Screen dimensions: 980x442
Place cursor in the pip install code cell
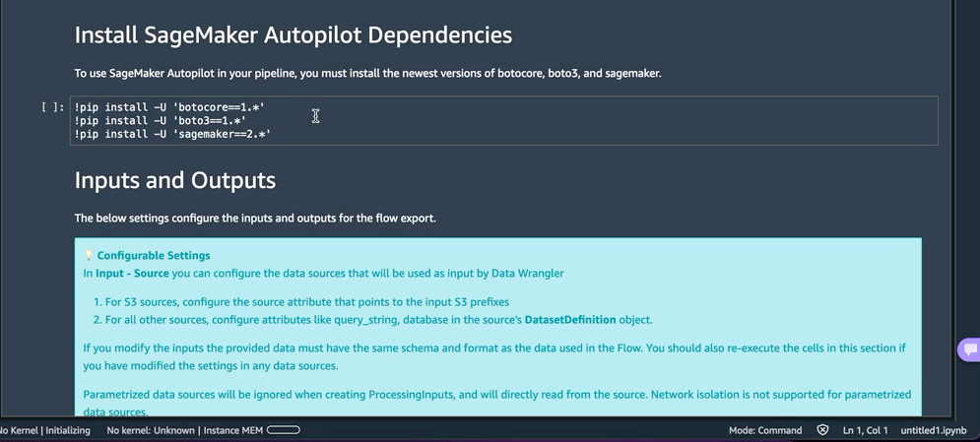(503, 120)
